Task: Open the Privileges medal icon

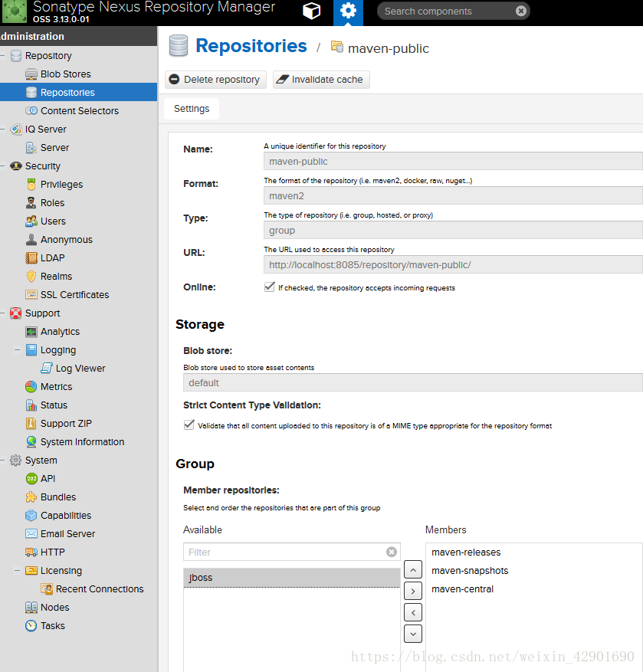Action: point(31,185)
